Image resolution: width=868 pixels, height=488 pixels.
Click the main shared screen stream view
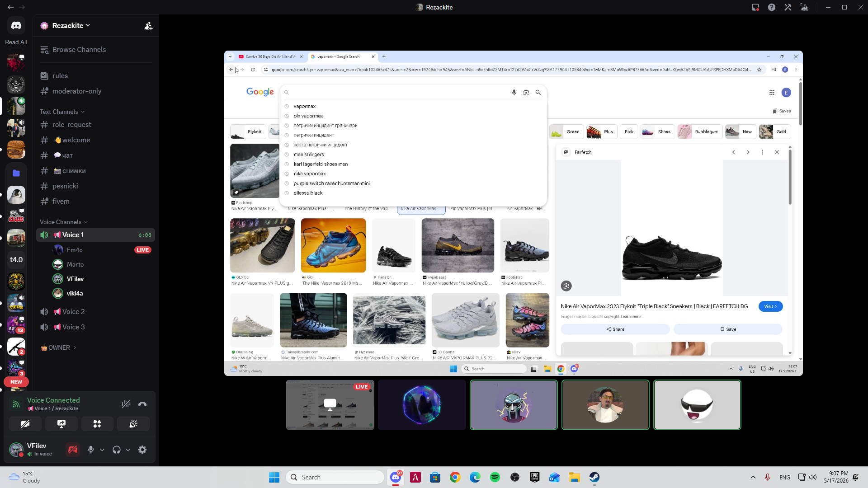(x=514, y=213)
